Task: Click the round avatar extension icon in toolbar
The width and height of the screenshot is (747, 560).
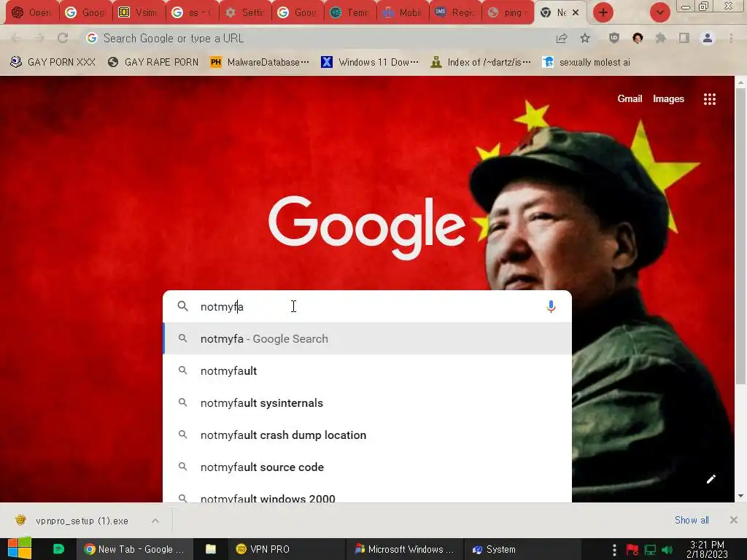Action: tap(638, 39)
